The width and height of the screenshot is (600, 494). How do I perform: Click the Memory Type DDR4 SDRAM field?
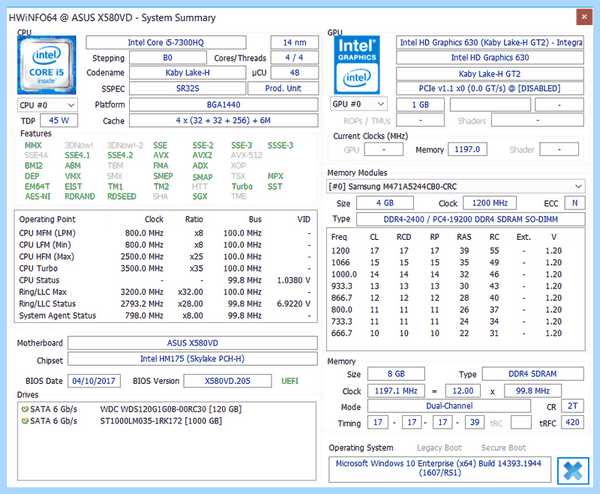tap(533, 374)
